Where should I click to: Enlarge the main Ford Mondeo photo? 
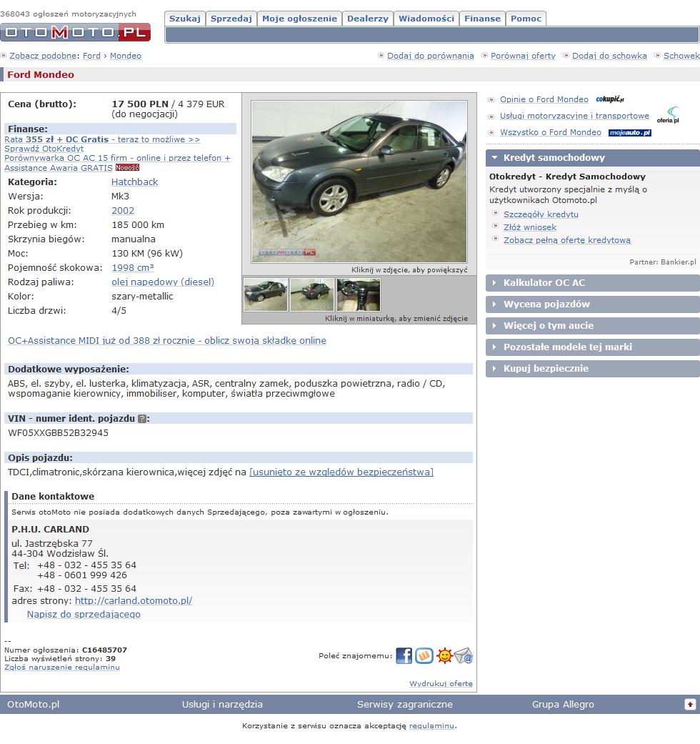pos(359,182)
